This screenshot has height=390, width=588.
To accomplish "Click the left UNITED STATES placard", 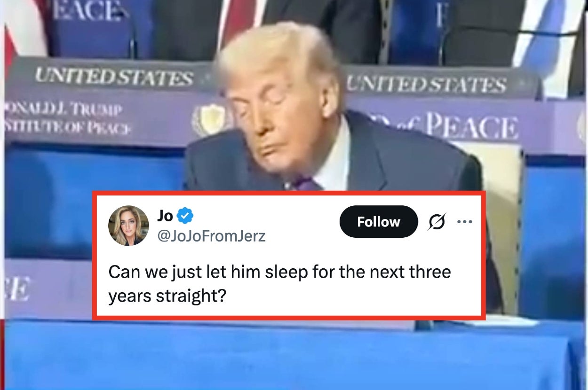I will point(114,77).
